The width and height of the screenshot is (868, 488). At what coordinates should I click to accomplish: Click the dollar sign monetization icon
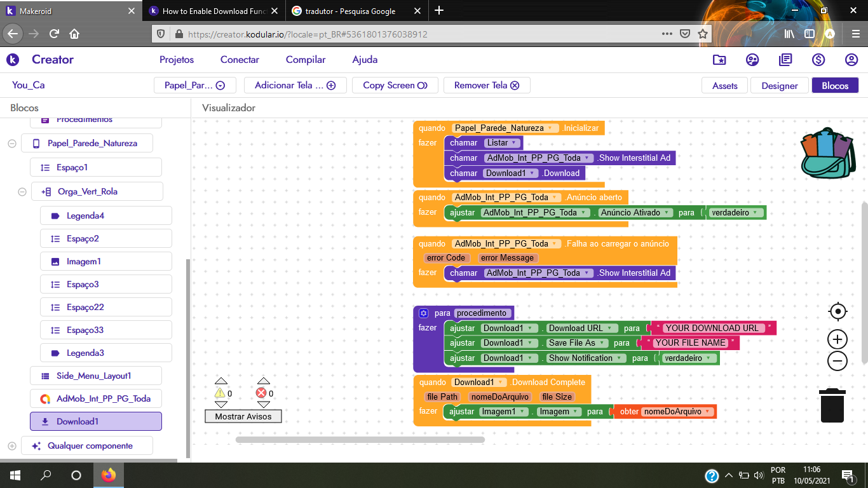tap(818, 60)
